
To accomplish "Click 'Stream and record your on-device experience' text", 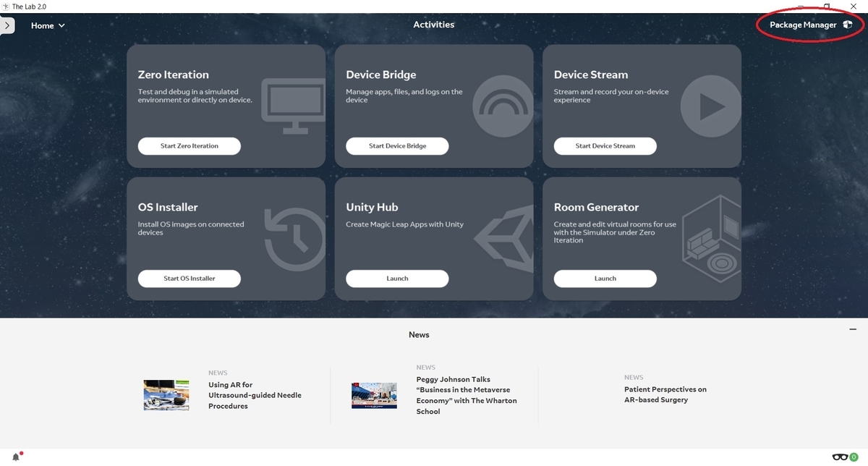I will tap(611, 96).
